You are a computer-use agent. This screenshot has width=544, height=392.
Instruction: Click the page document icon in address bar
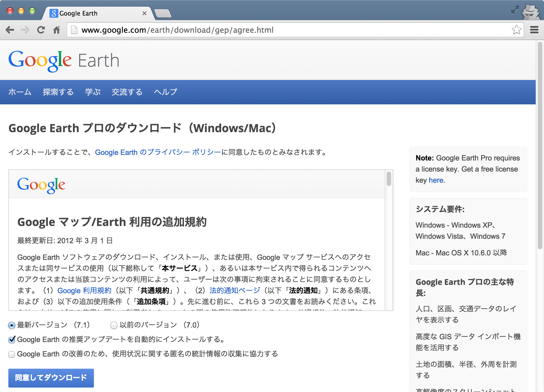(x=74, y=30)
